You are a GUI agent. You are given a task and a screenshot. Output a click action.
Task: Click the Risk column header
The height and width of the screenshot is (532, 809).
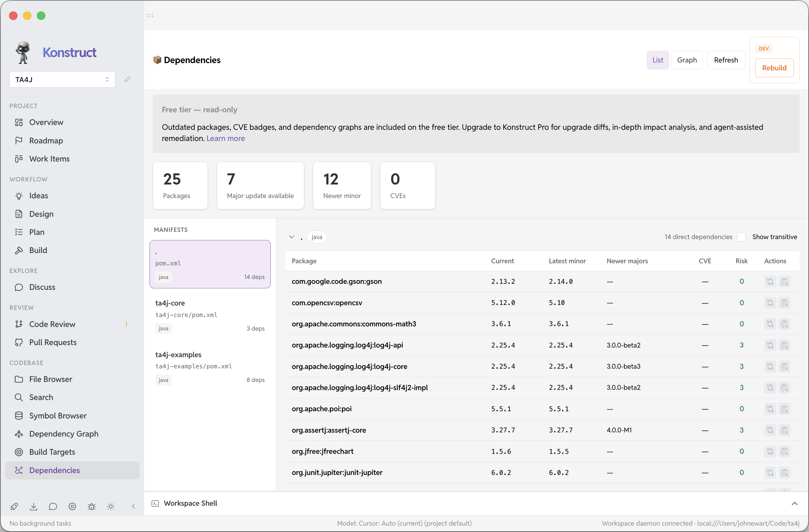[x=741, y=261]
